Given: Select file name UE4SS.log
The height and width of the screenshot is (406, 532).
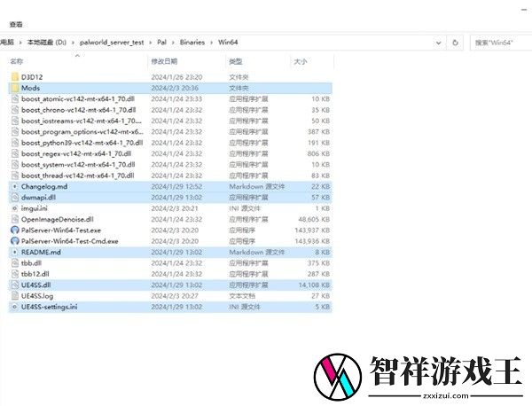Looking at the screenshot, I should point(37,296).
